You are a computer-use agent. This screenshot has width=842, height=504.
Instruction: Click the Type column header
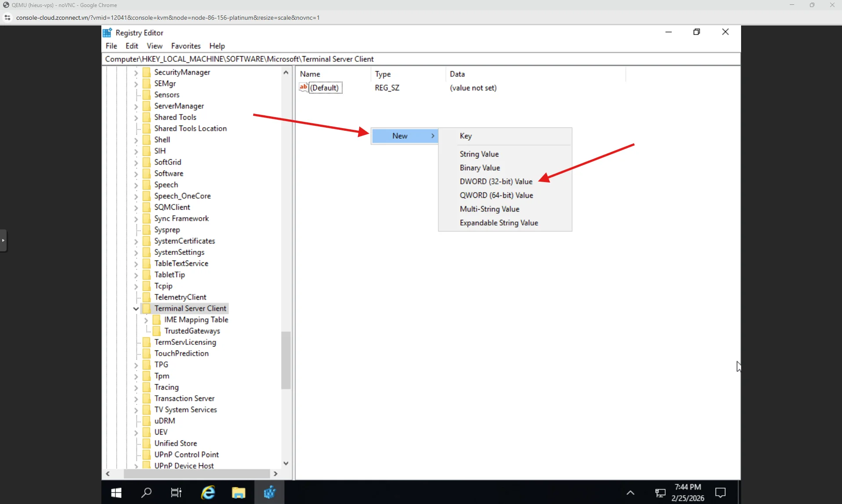pyautogui.click(x=408, y=74)
